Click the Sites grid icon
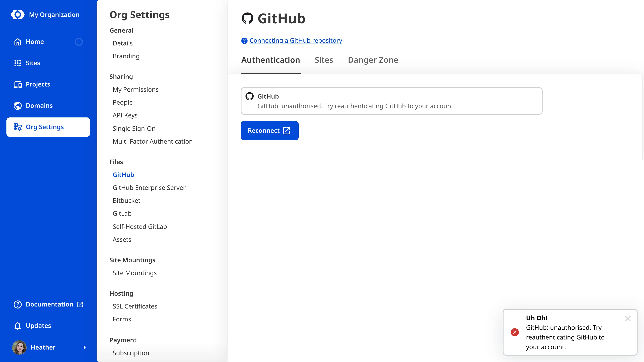This screenshot has height=362, width=644. pyautogui.click(x=18, y=63)
